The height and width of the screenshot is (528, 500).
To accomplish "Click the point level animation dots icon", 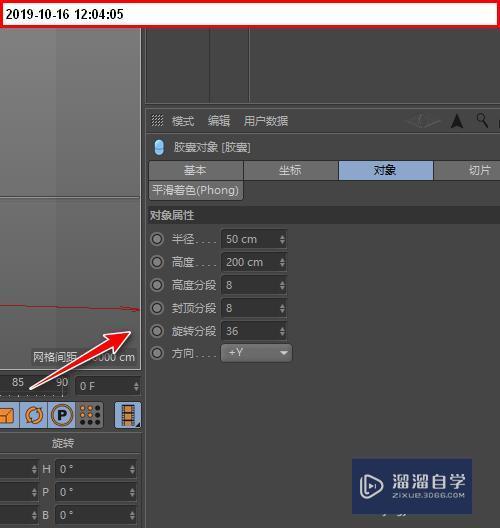I will 90,415.
